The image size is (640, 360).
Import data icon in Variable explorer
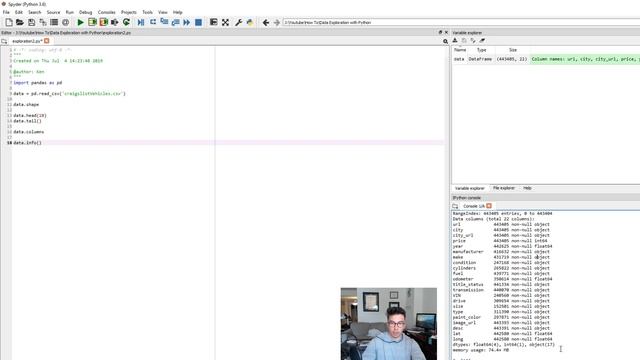point(455,40)
